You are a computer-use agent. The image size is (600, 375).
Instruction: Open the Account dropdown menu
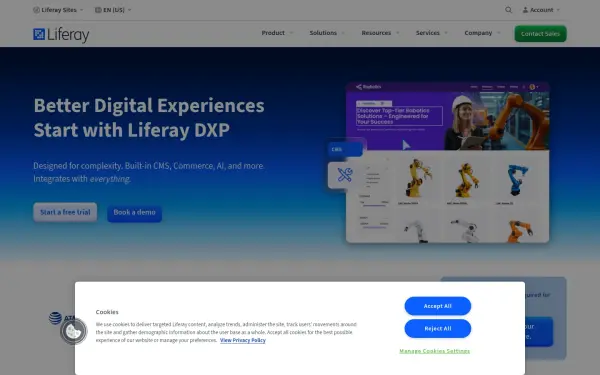541,10
